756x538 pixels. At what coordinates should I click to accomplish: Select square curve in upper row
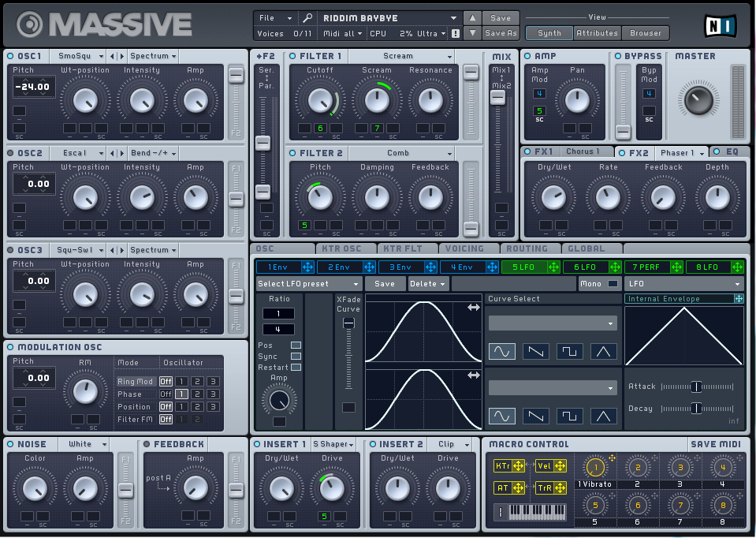click(569, 351)
